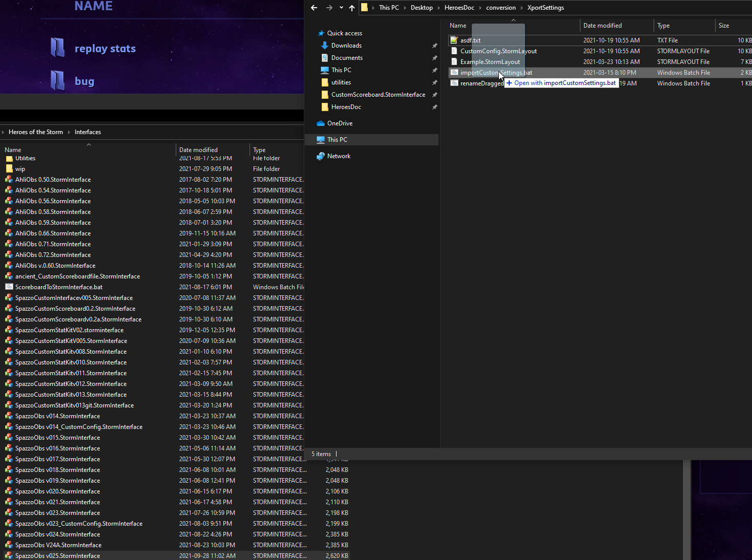Open Downloads in navigation pane

coord(346,46)
